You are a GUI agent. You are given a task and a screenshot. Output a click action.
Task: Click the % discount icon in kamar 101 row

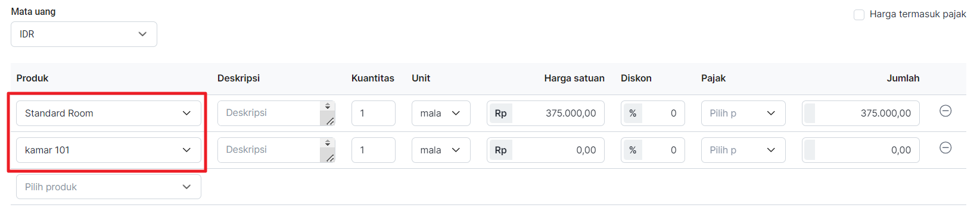(x=633, y=150)
